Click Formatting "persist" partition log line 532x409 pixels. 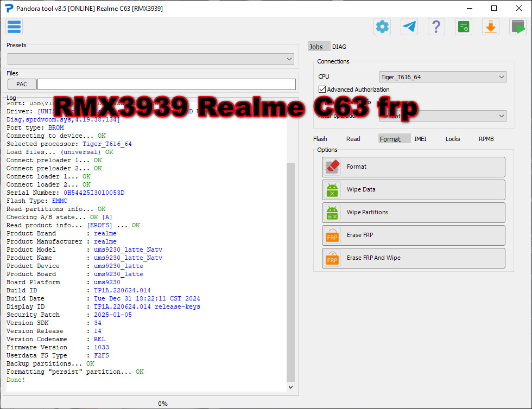tap(75, 372)
